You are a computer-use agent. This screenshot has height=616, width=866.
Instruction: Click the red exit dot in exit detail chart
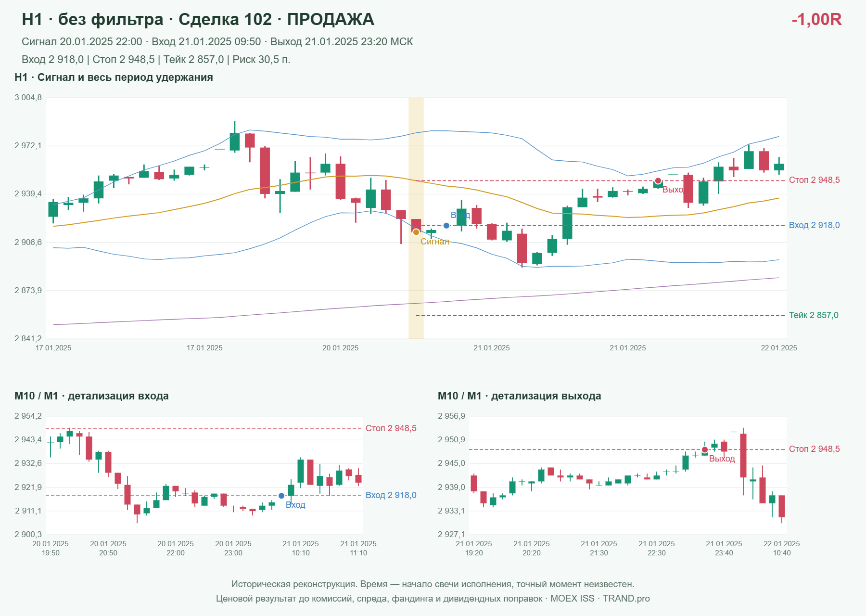(x=705, y=449)
